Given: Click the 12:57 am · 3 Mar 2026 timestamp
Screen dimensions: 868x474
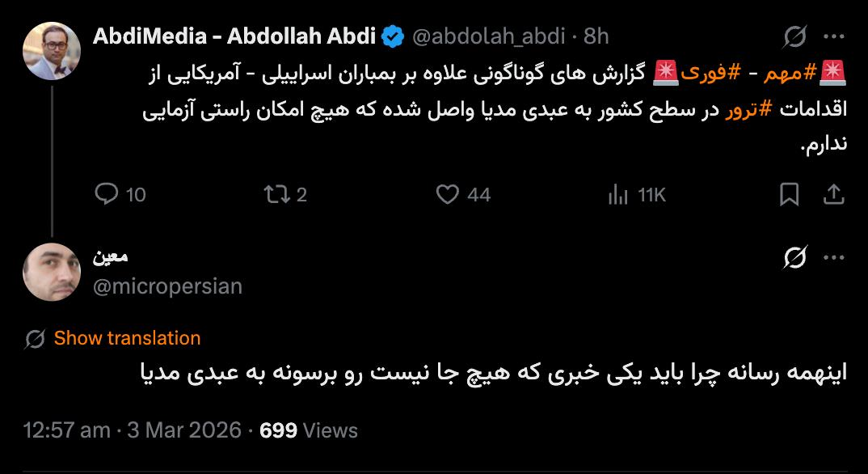Looking at the screenshot, I should pos(133,430).
